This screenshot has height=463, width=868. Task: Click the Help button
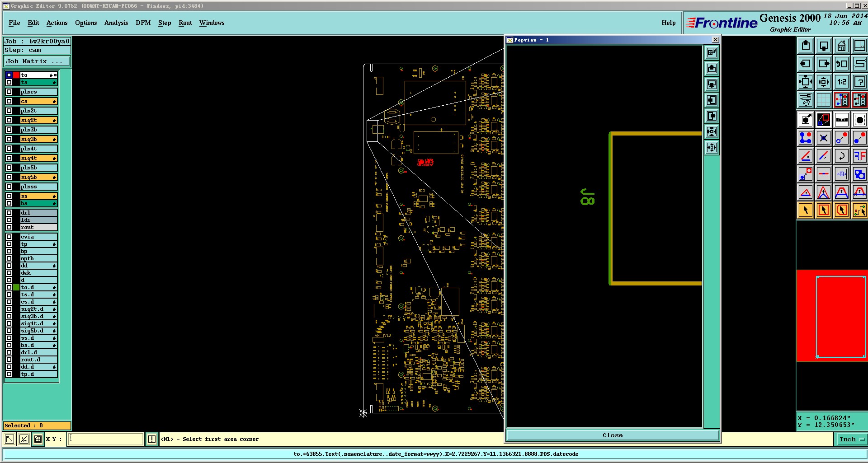[668, 23]
